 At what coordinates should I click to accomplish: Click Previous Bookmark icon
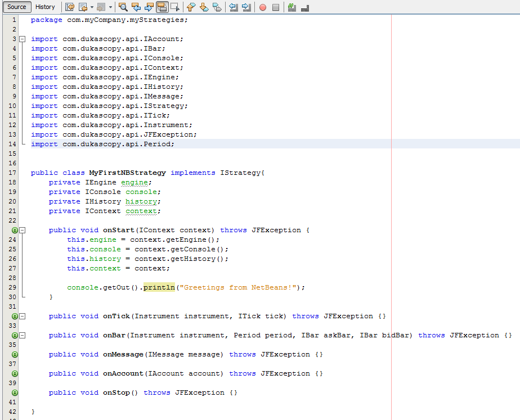tap(191, 7)
